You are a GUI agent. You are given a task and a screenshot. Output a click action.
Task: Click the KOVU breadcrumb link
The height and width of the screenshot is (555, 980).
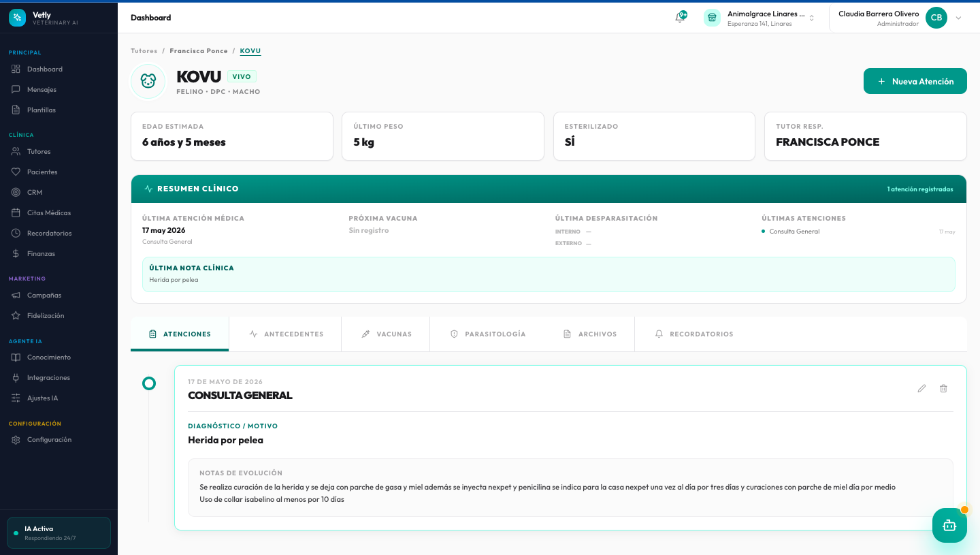[250, 51]
